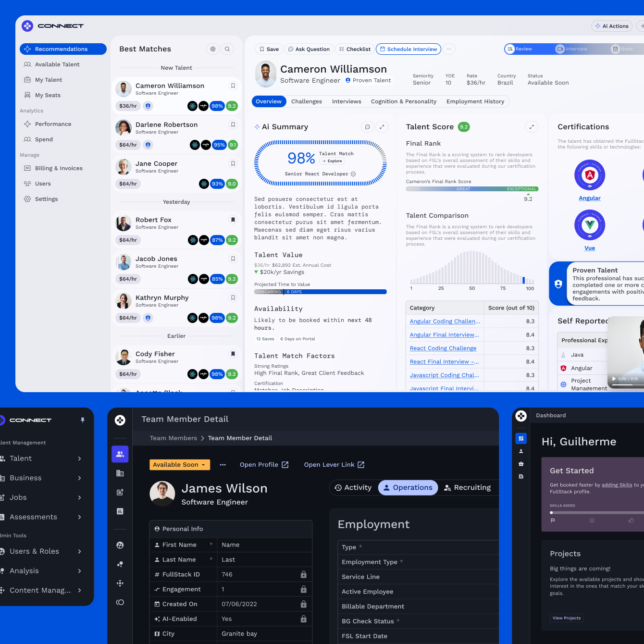This screenshot has width=644, height=644.
Task: Select the Interview step in progress bar
Action: tap(572, 49)
